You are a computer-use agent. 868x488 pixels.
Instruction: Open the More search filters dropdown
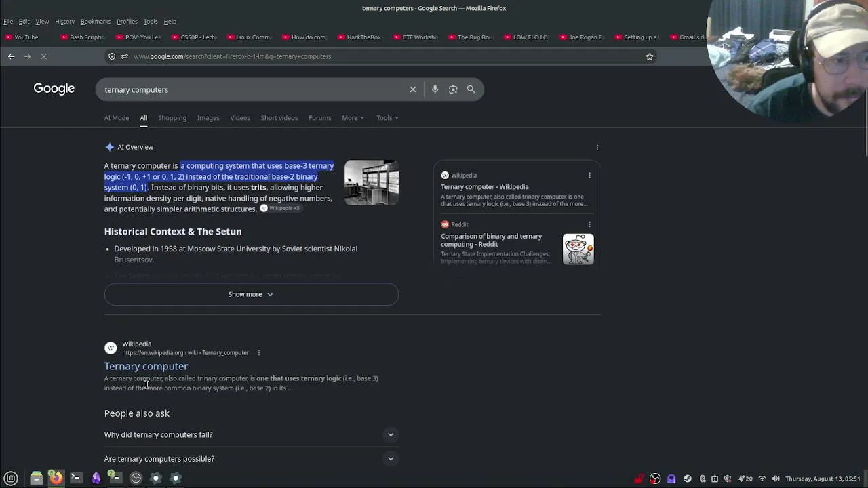[x=353, y=118]
